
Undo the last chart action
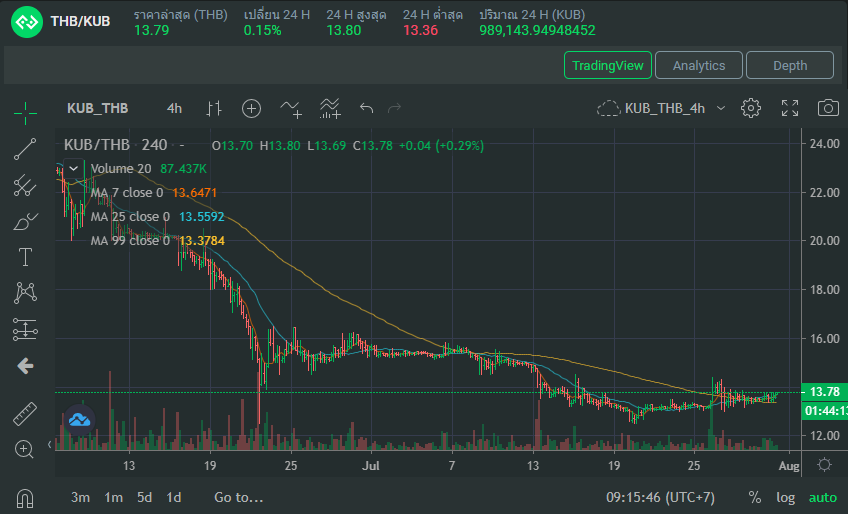coord(367,108)
